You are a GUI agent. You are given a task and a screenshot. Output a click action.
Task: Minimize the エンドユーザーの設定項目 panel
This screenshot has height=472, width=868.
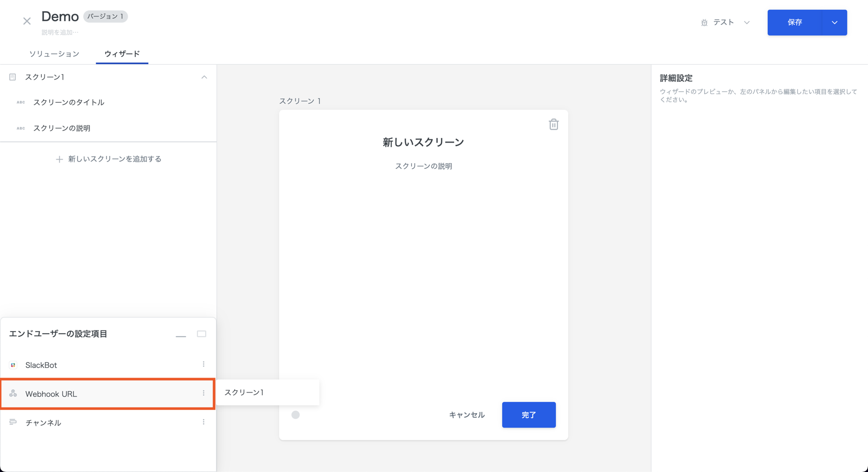(180, 335)
